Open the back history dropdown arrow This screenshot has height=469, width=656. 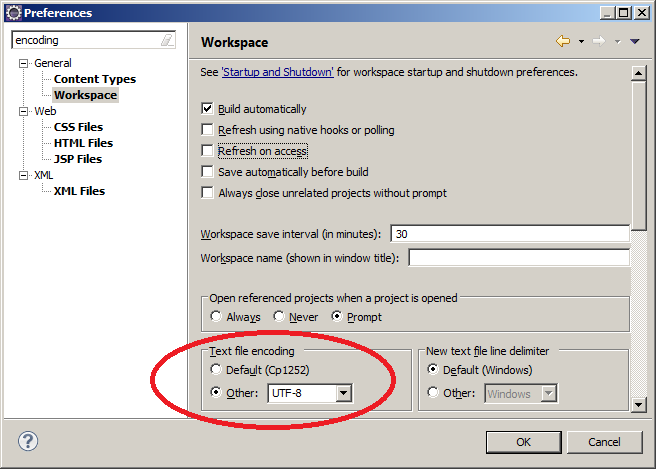tap(580, 42)
